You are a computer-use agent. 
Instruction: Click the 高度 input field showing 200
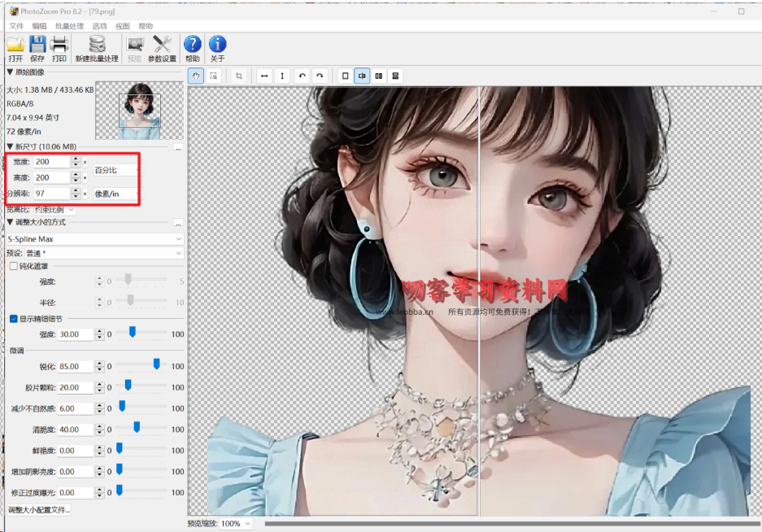tap(52, 177)
